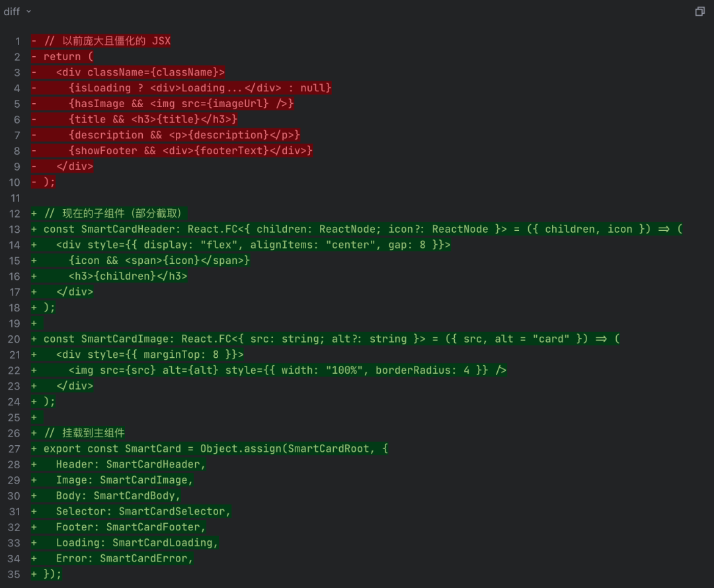
Task: Click the marginTop style div line
Action: (149, 355)
